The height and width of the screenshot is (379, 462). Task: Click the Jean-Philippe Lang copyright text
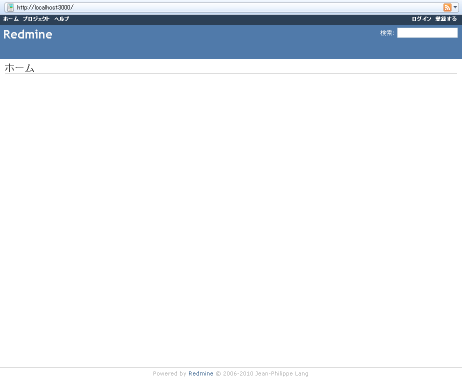281,373
